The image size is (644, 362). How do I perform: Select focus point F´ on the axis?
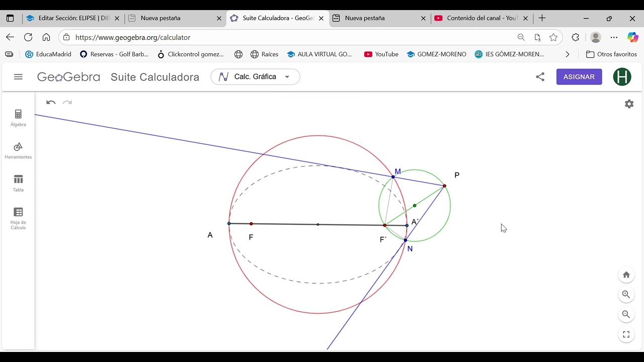[385, 225]
